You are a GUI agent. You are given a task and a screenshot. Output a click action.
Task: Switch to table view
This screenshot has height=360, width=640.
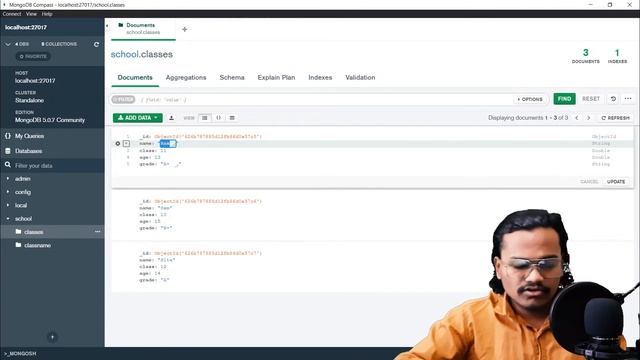[232, 118]
